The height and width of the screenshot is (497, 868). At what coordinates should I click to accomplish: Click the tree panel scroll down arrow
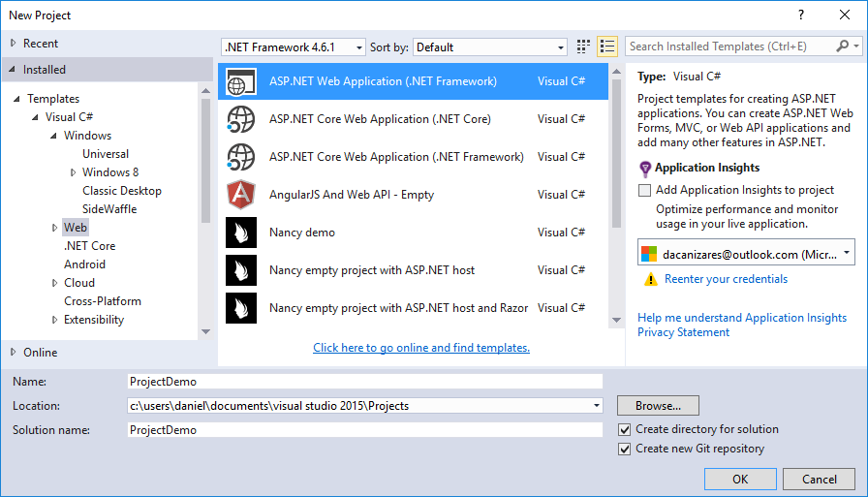[205, 331]
